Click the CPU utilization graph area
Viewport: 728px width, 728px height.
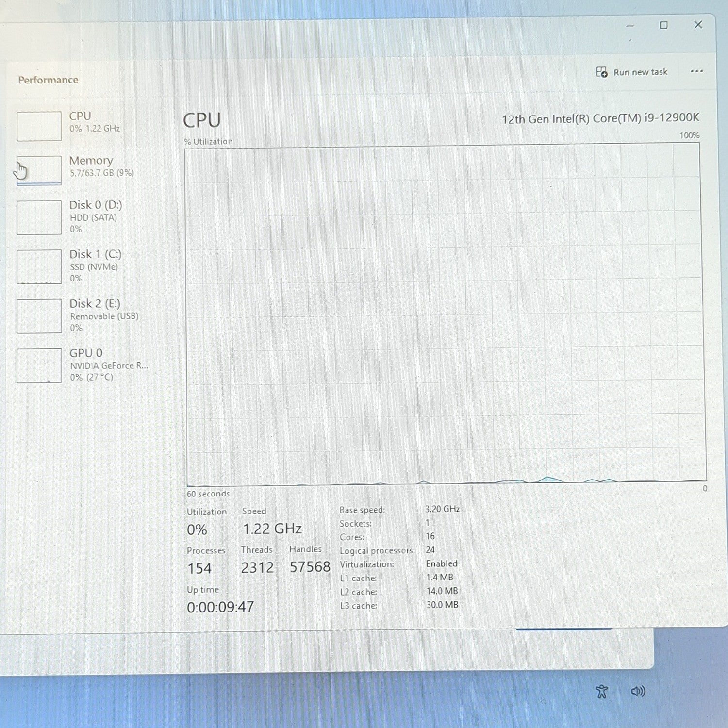(446, 315)
